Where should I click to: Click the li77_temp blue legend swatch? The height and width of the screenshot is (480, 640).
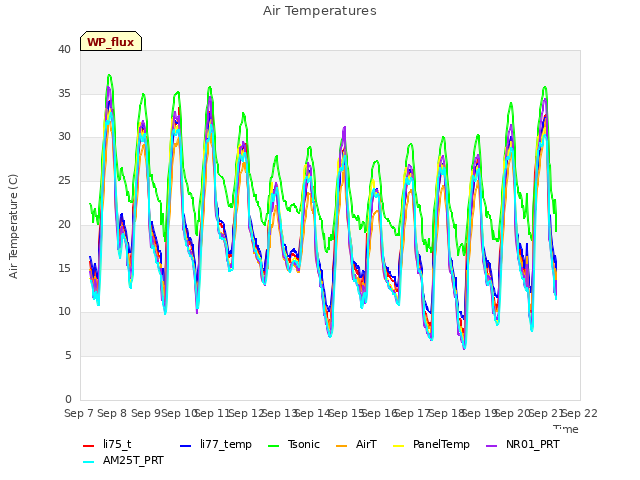click(x=186, y=446)
